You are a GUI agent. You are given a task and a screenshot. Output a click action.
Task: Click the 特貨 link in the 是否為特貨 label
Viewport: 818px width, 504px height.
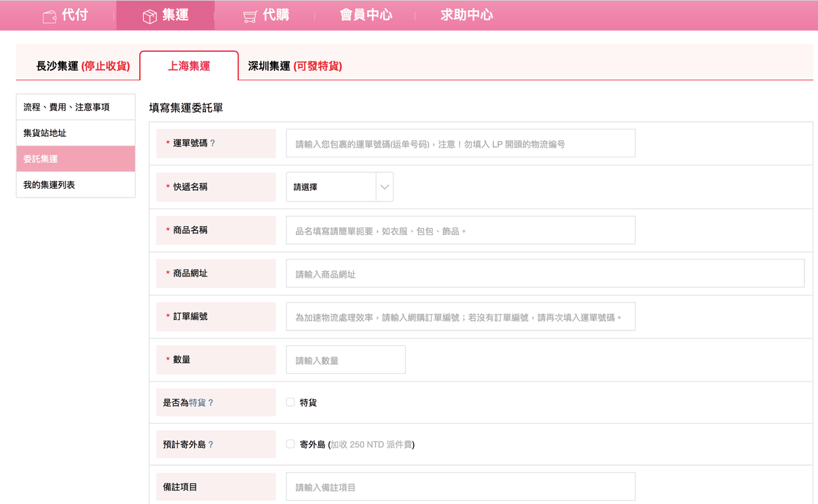click(197, 403)
